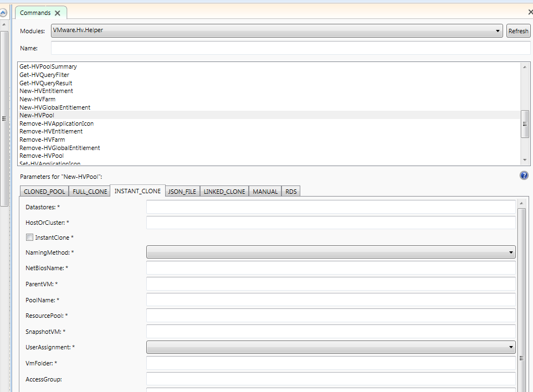
Task: Click the Refresh button
Action: [518, 30]
